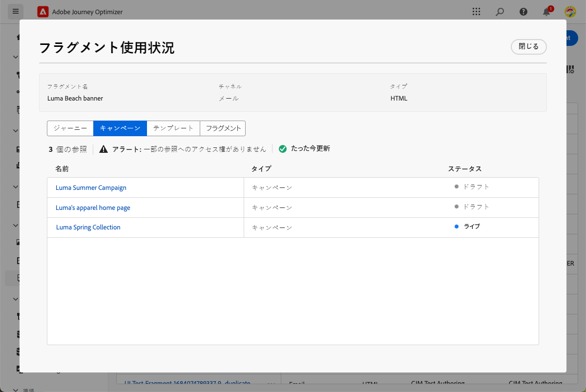Click the ドラフト status of Luma Summer Campaign

pos(472,186)
